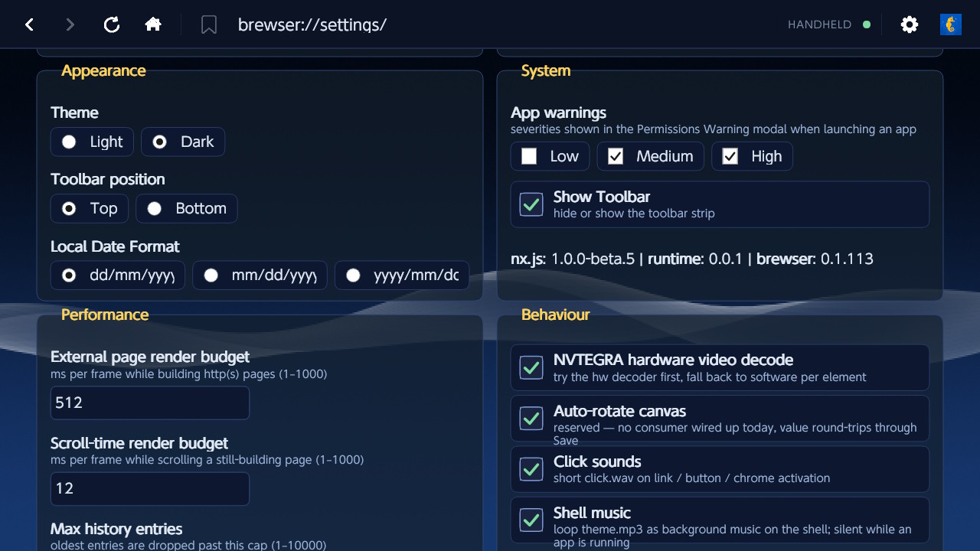980x551 pixels.
Task: Click the System section heading
Action: tap(546, 70)
